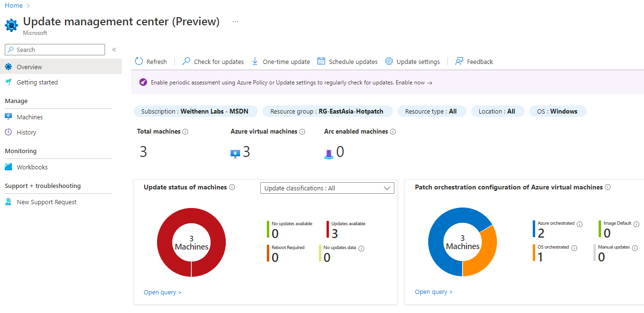Screen dimensions: 644x313
Task: Click the Arc enabled machine server icon
Action: (329, 153)
